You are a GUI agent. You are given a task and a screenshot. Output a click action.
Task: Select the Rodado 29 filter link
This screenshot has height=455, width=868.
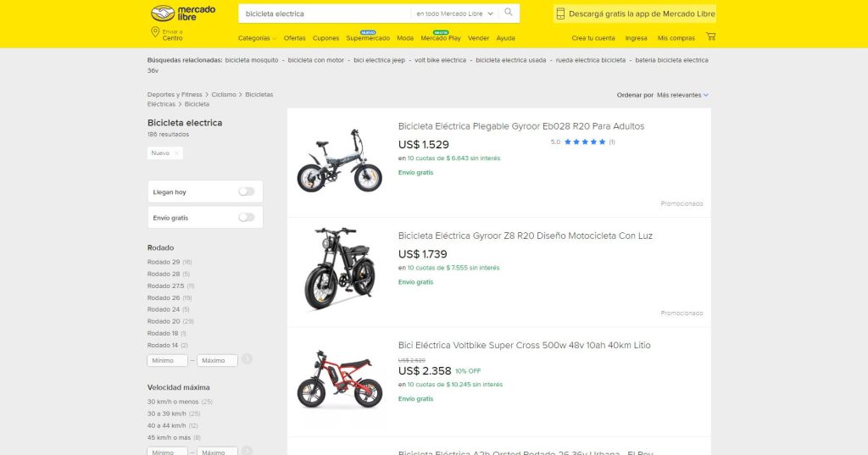point(164,262)
